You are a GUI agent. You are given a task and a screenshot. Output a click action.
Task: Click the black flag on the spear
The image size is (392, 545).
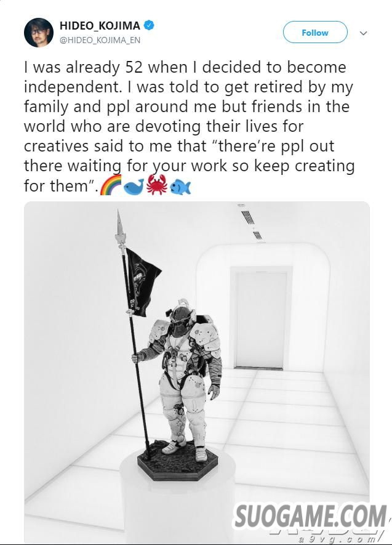click(x=142, y=282)
